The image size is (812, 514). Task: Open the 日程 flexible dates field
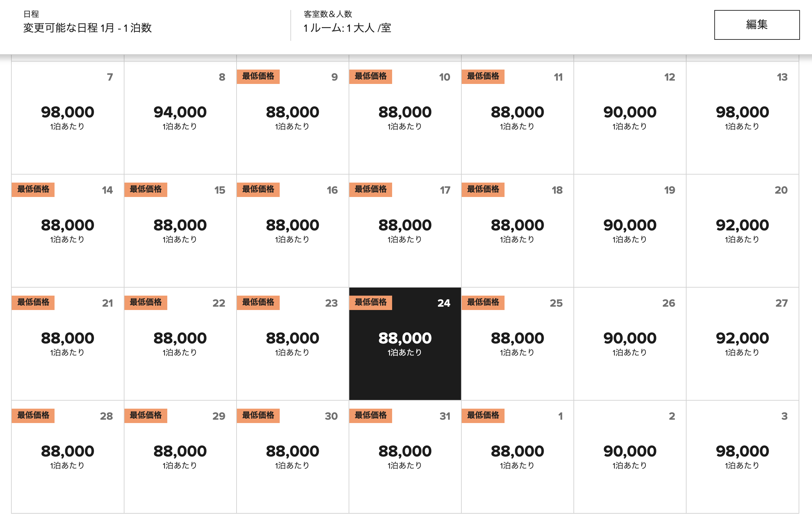[87, 22]
